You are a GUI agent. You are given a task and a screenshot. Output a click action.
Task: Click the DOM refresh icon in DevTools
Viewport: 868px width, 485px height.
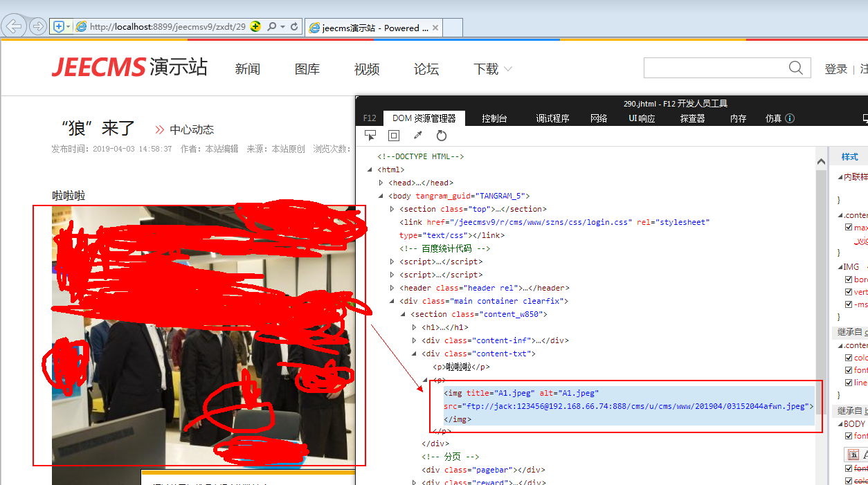point(442,136)
